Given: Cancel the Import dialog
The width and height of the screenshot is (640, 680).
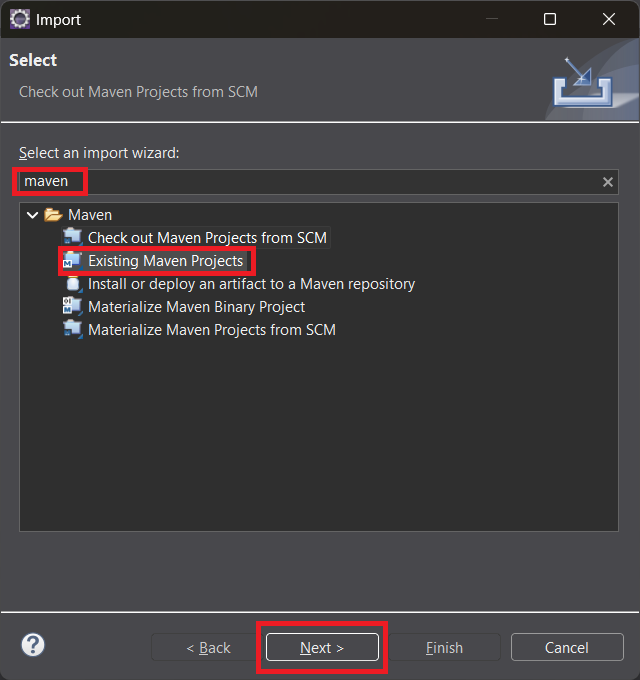Looking at the screenshot, I should [567, 647].
